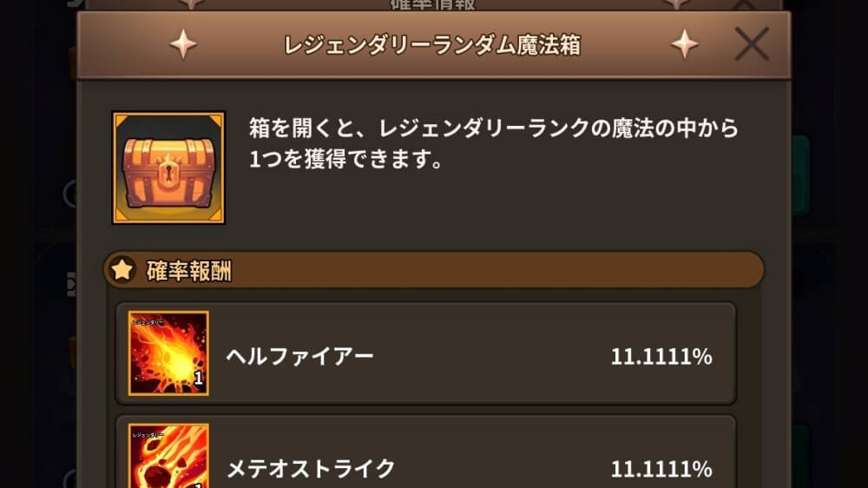Click the 確率情報 title behind the dialog

click(x=432, y=5)
